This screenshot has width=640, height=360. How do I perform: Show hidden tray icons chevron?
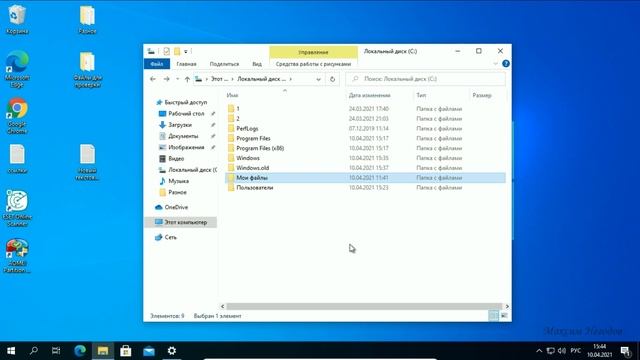[539, 351]
